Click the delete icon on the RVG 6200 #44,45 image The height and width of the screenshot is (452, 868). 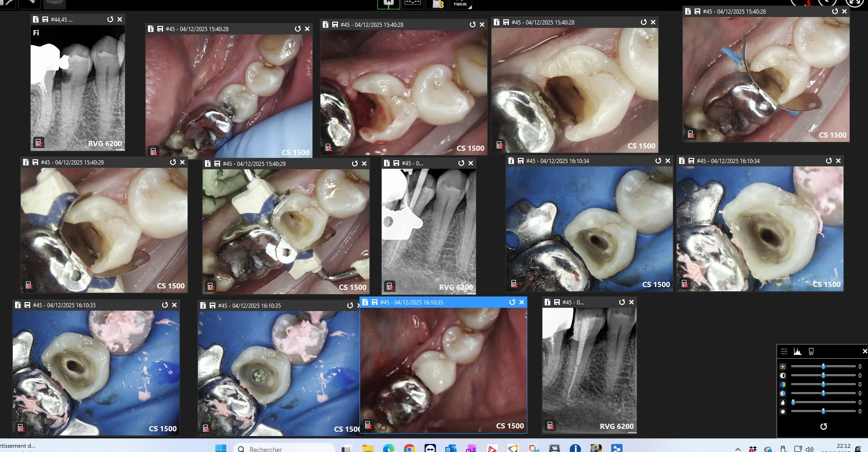pos(39,142)
